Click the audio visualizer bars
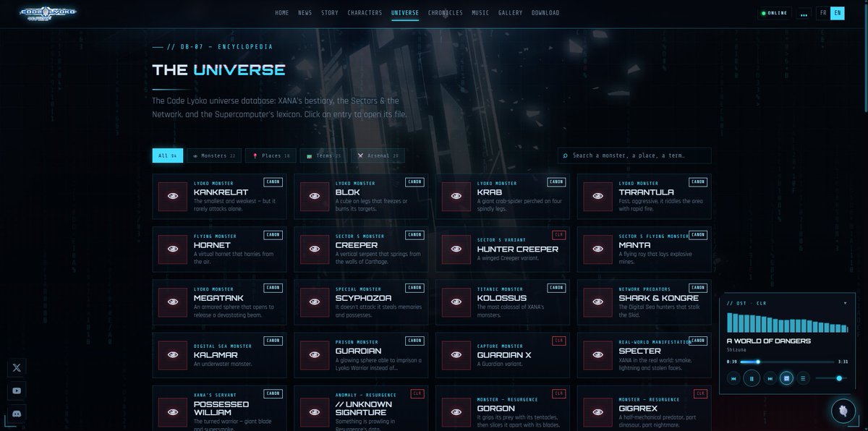868x431 pixels. coord(787,323)
